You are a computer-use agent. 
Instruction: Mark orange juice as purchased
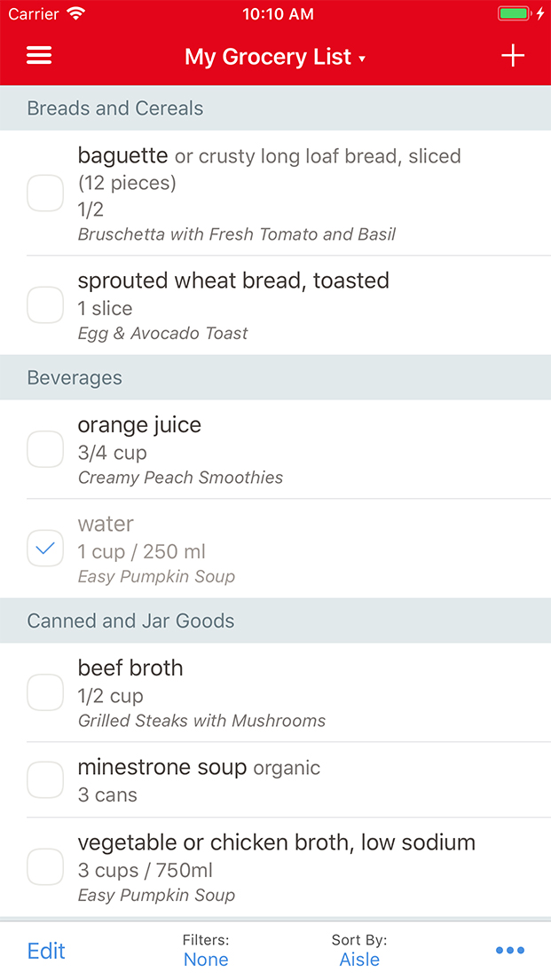pyautogui.click(x=45, y=449)
